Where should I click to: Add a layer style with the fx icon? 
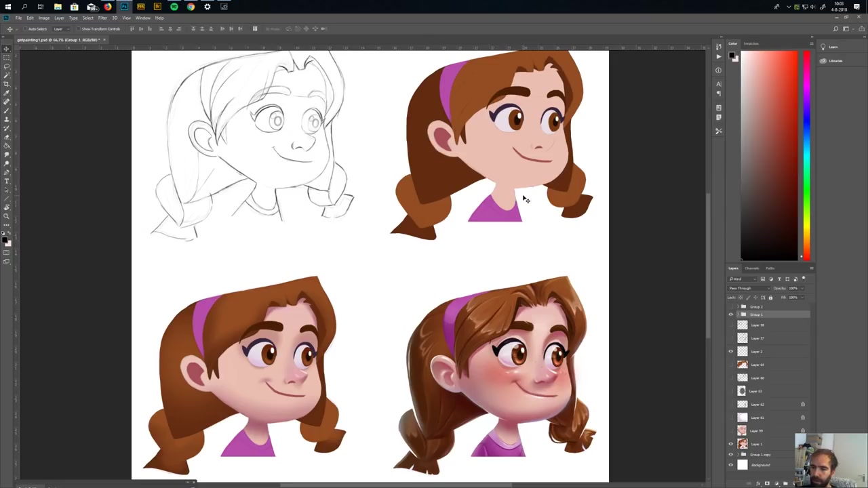(x=758, y=483)
